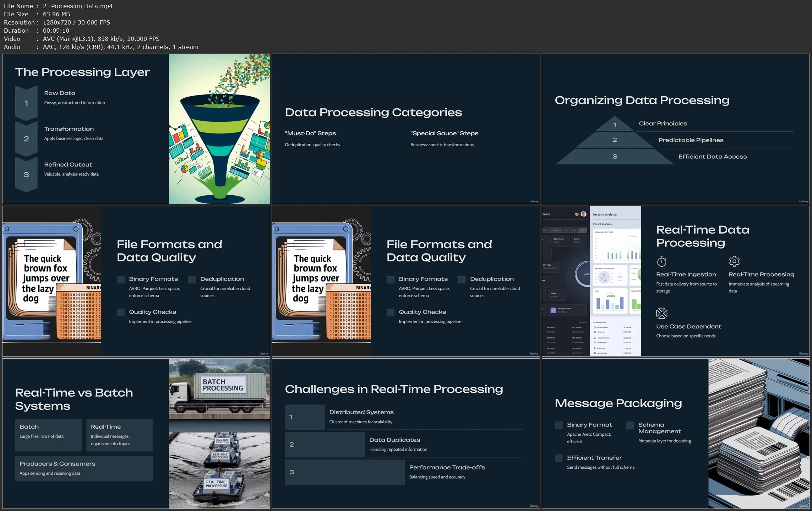Image resolution: width=812 pixels, height=511 pixels.
Task: Click pyramid tier 3 next to Efficient Data Access
Action: pos(615,157)
